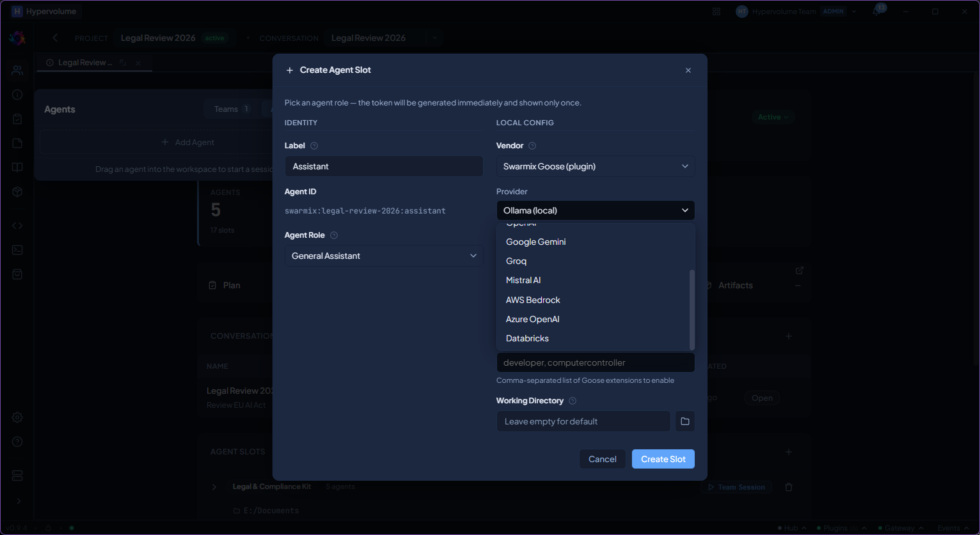Image resolution: width=980 pixels, height=535 pixels.
Task: Open the terminal sidebar icon
Action: point(17,250)
